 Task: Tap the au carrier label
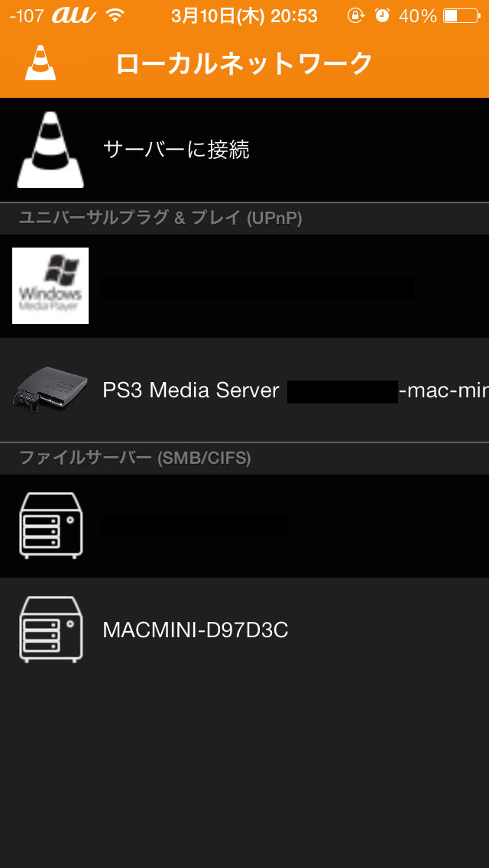pyautogui.click(x=74, y=15)
